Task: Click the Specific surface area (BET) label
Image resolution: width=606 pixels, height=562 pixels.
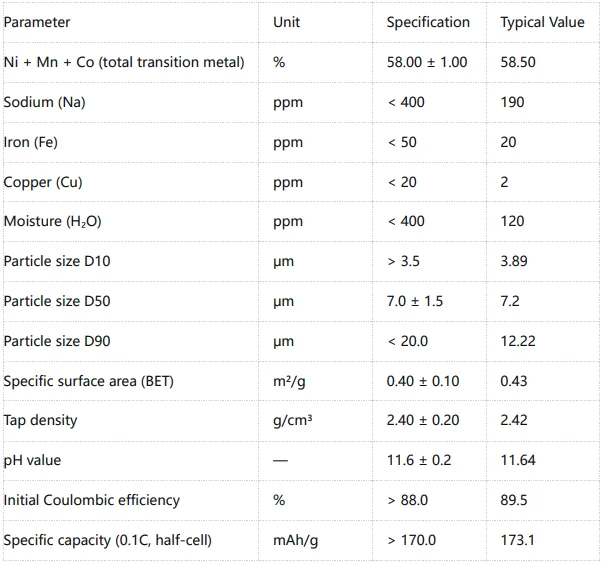Action: tap(89, 381)
